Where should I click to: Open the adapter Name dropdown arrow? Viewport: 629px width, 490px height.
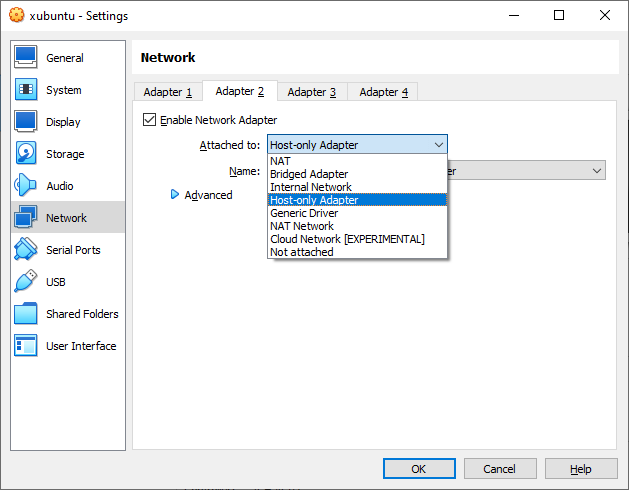597,171
